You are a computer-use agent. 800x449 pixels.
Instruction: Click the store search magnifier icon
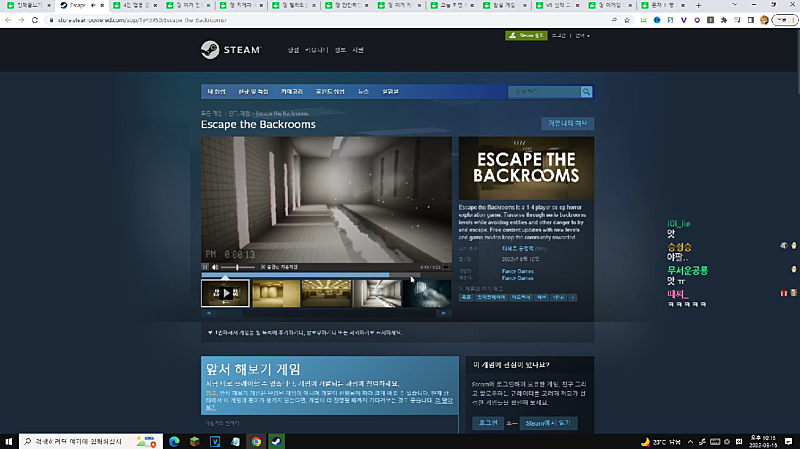[x=586, y=92]
